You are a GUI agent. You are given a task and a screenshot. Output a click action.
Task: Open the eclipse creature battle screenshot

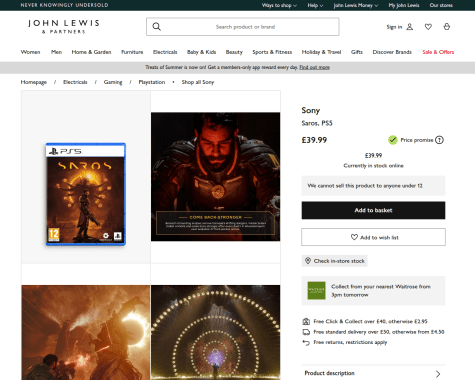coord(86,332)
